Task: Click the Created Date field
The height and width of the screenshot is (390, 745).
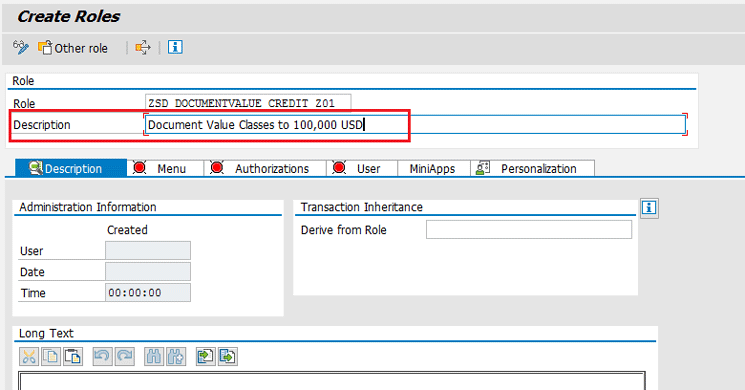Action: tap(148, 271)
